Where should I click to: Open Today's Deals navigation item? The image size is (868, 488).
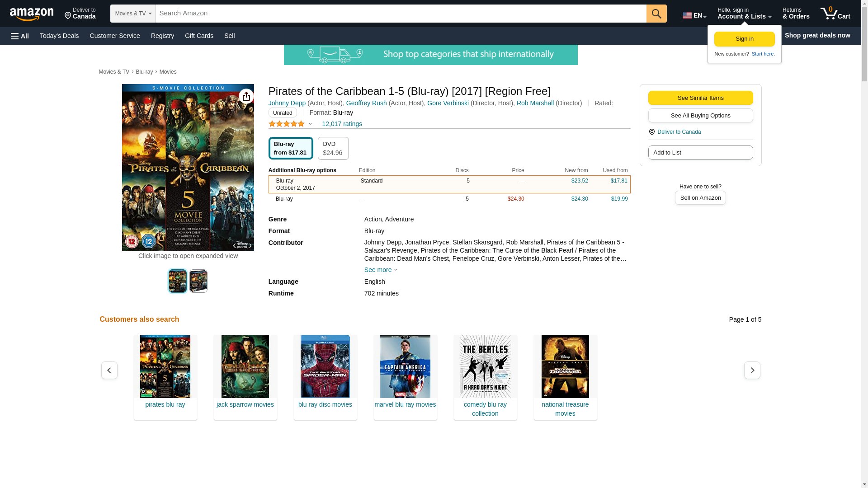click(x=59, y=36)
